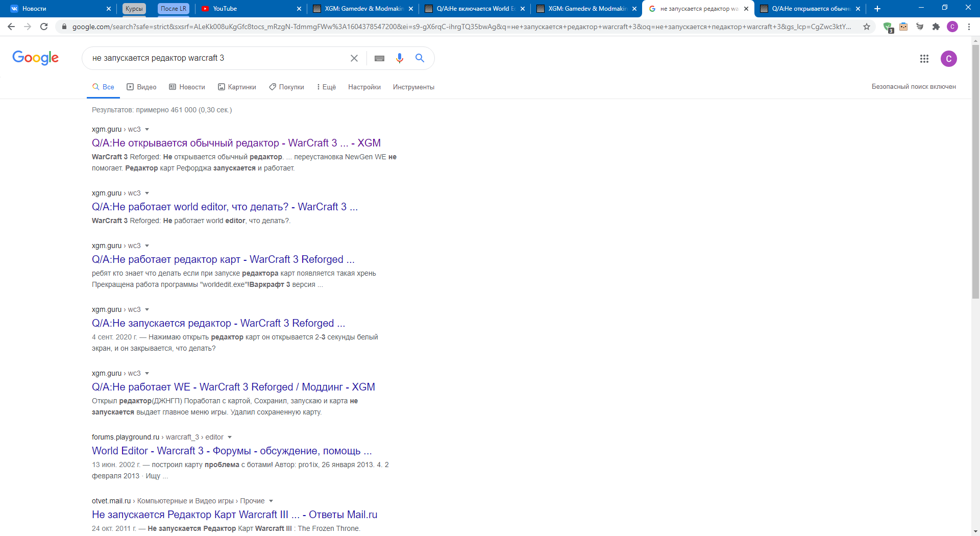Open the gray tornado extension icon

point(920,27)
